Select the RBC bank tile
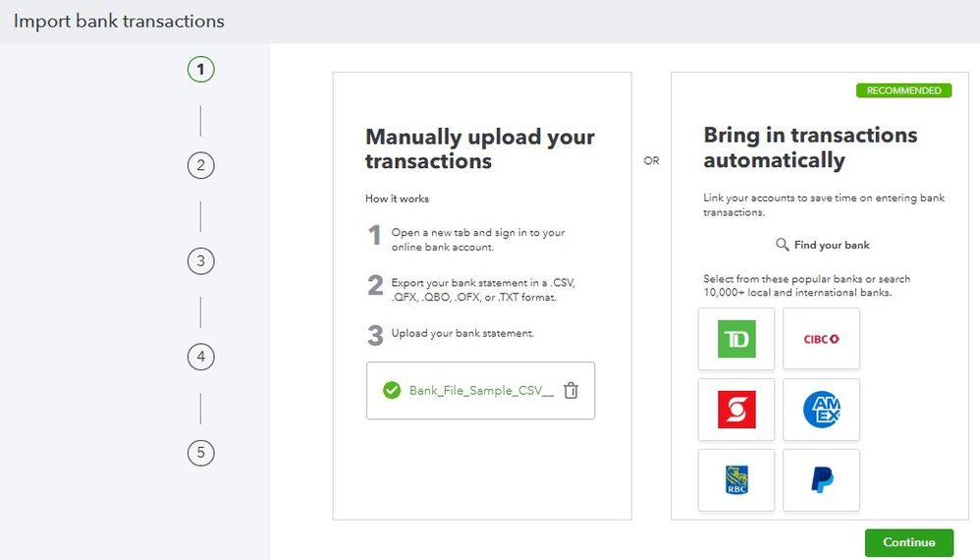 point(736,480)
